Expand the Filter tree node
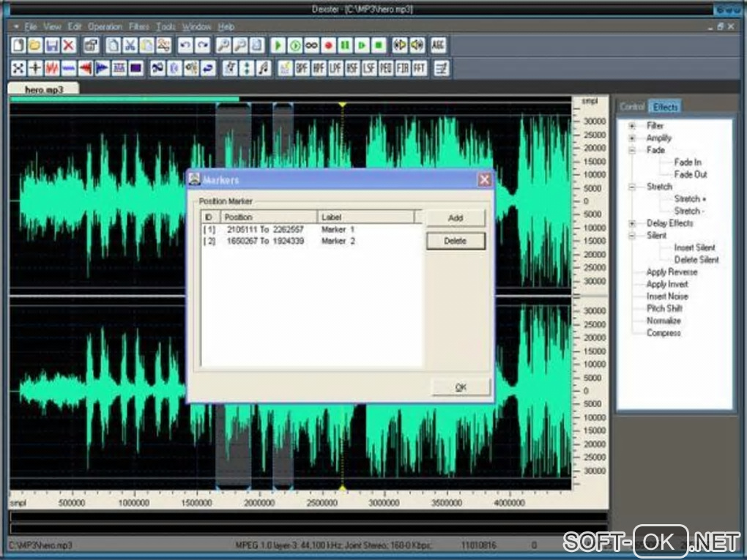The width and height of the screenshot is (747, 560). tap(632, 126)
